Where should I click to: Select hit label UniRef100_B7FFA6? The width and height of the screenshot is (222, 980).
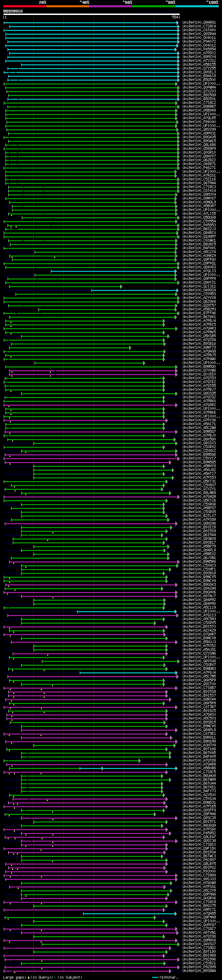pyautogui.click(x=199, y=313)
